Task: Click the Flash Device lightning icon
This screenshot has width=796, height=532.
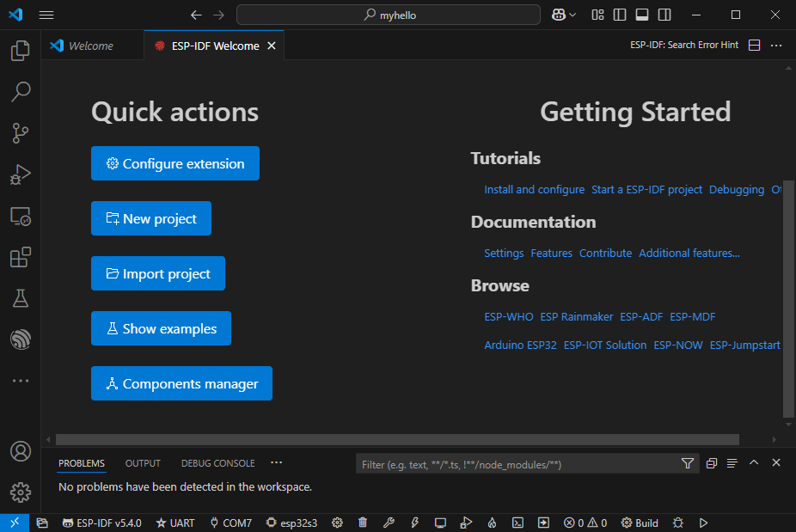Action: (414, 523)
